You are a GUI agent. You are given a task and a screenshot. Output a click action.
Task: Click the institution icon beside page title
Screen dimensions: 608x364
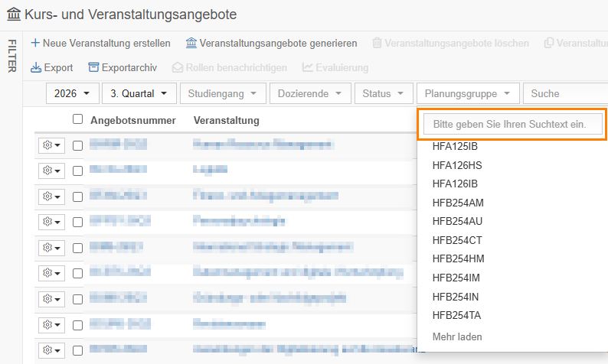pyautogui.click(x=14, y=15)
